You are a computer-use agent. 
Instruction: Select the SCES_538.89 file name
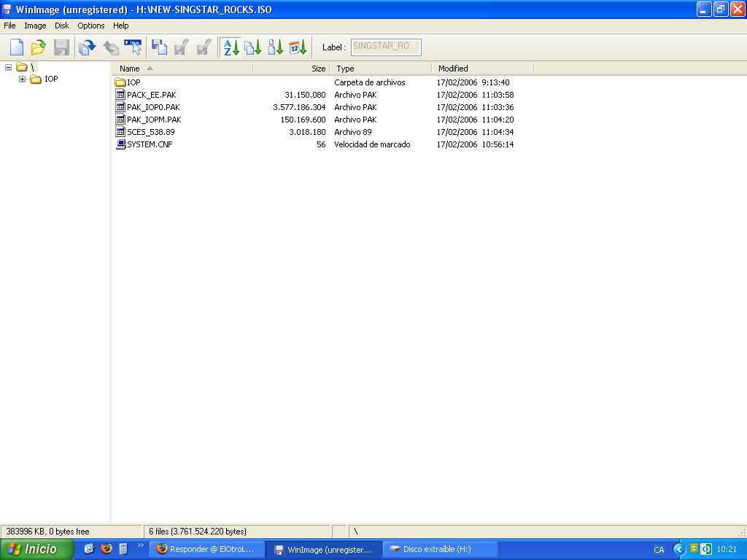[150, 132]
